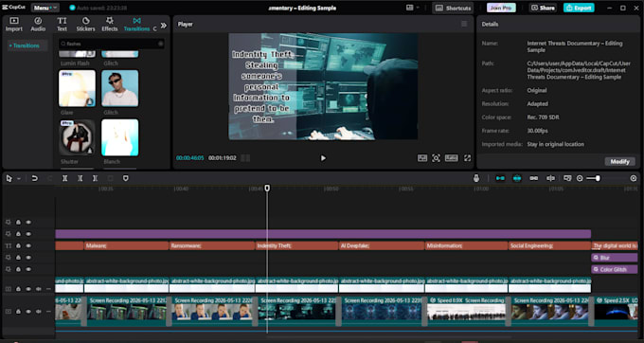Open the Effects tab
Viewport: 644px width, 343px height.
tap(109, 25)
